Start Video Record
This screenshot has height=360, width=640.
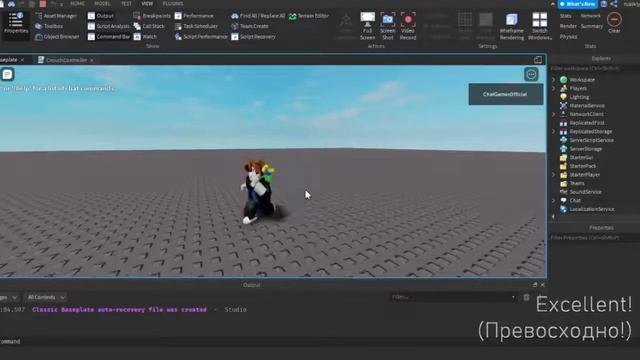click(408, 26)
